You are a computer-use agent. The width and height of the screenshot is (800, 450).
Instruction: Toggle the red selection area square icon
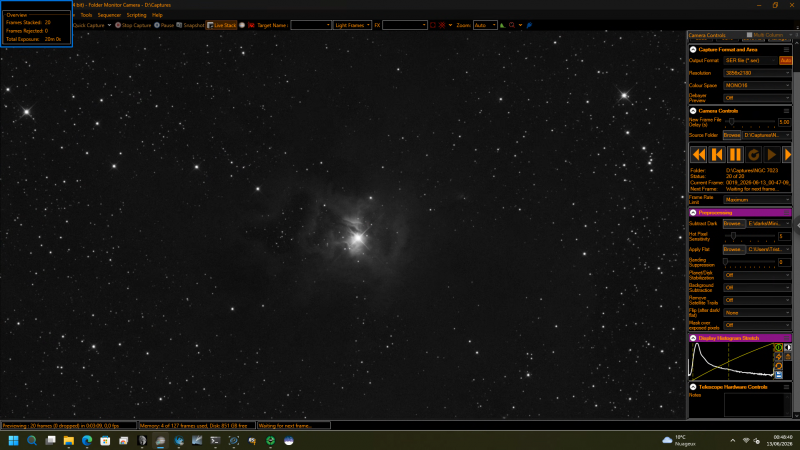(x=433, y=25)
